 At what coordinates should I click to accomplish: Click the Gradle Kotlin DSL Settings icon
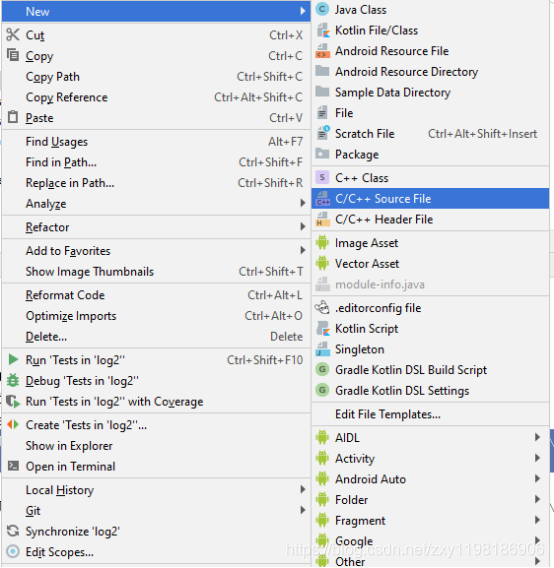[322, 390]
